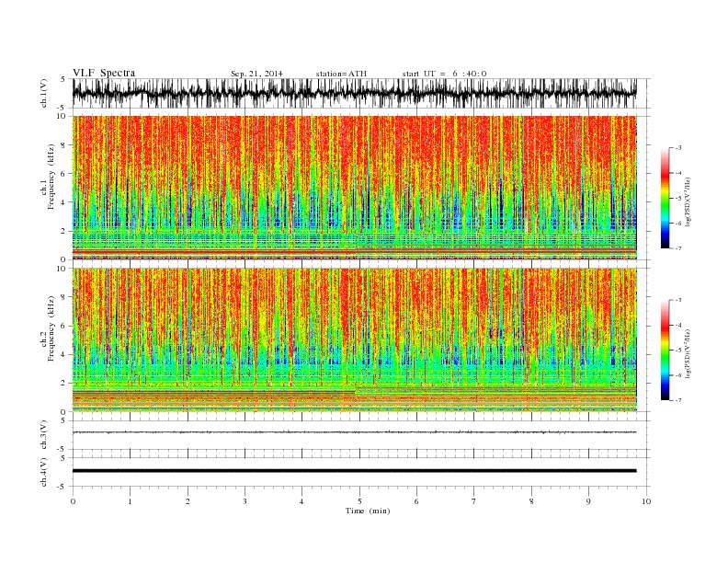Click the "ch.4(V)" axis label
The width and height of the screenshot is (728, 563).
pos(44,472)
